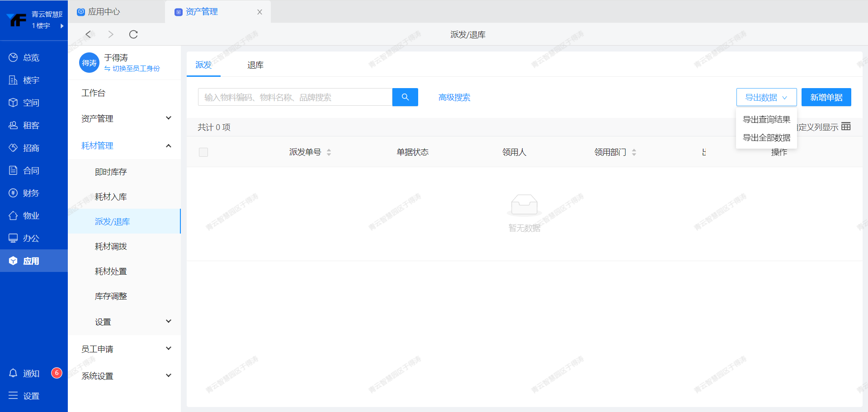Toggle the select-all checkbox in the table header
The height and width of the screenshot is (412, 868).
click(x=203, y=152)
